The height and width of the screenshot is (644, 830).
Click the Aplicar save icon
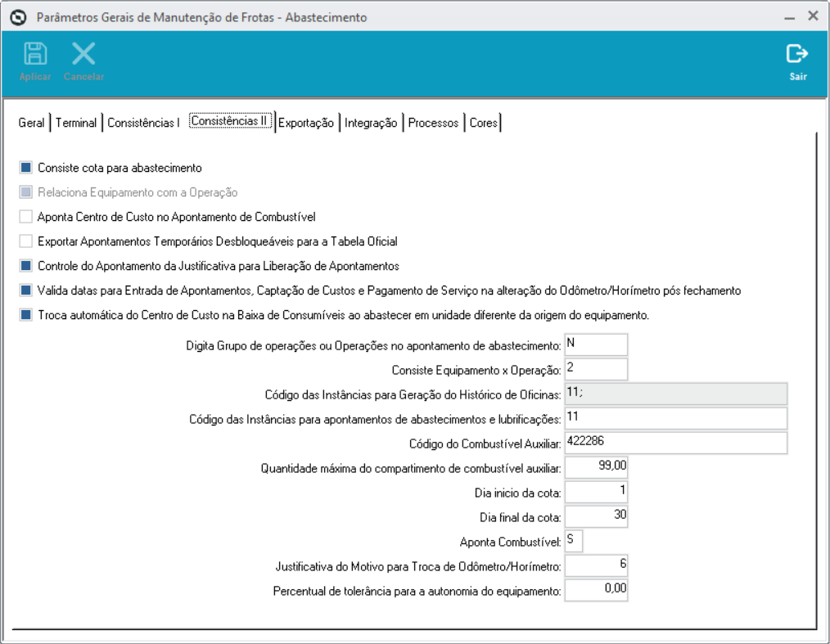point(35,54)
